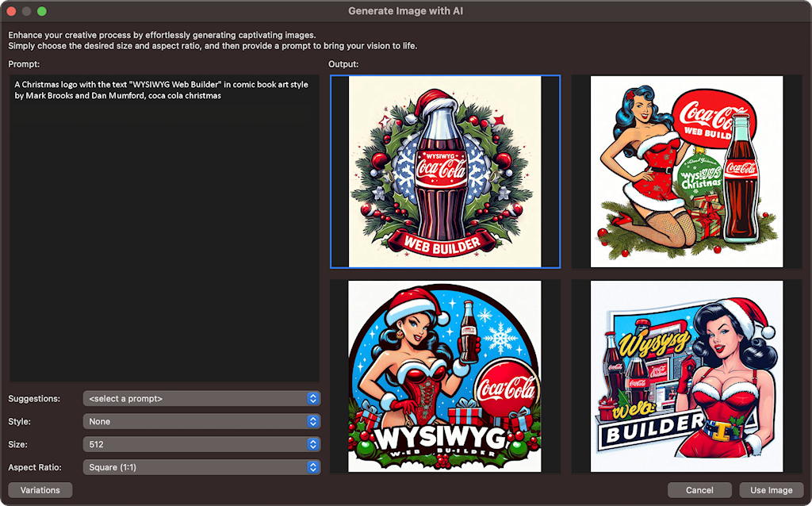Choose the bottom-left WYSIWYG Santa girl image
812x506 pixels.
(445, 376)
